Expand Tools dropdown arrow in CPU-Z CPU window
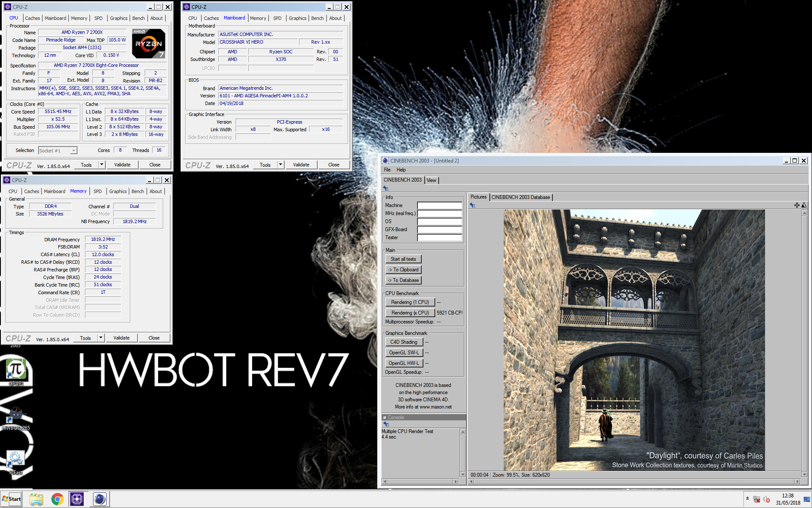 tap(101, 165)
